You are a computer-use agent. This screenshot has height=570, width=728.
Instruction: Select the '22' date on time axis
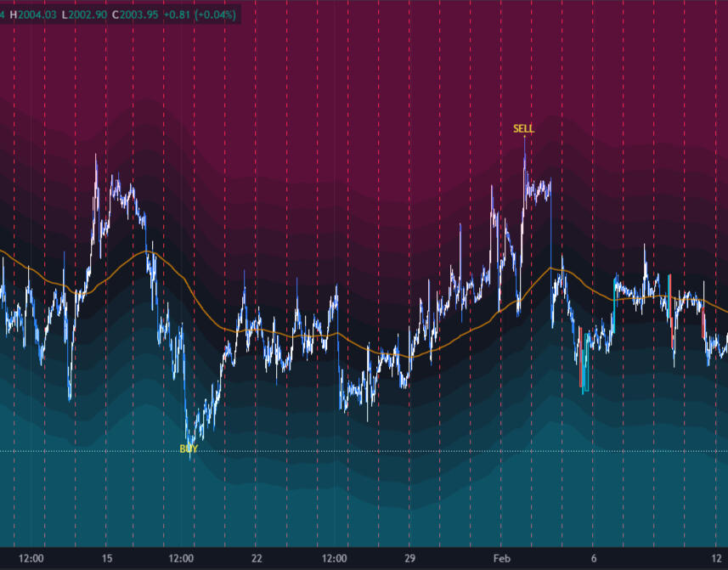(x=257, y=558)
